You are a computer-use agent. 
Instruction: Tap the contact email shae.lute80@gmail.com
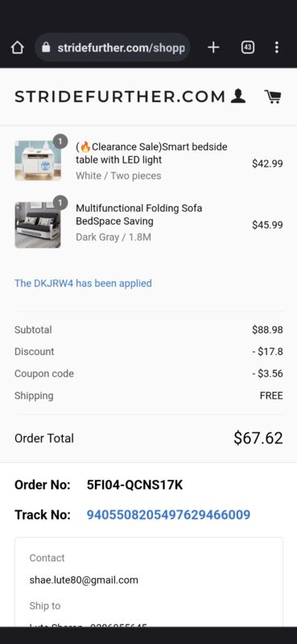click(84, 580)
